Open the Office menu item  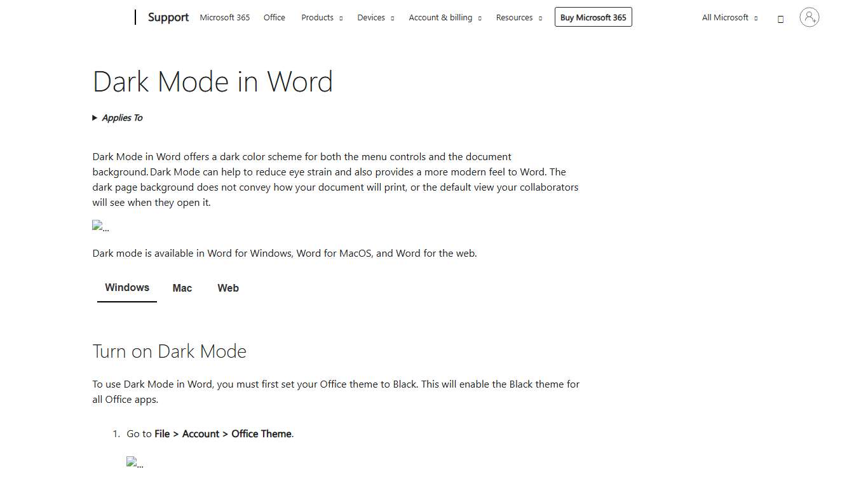pos(274,17)
